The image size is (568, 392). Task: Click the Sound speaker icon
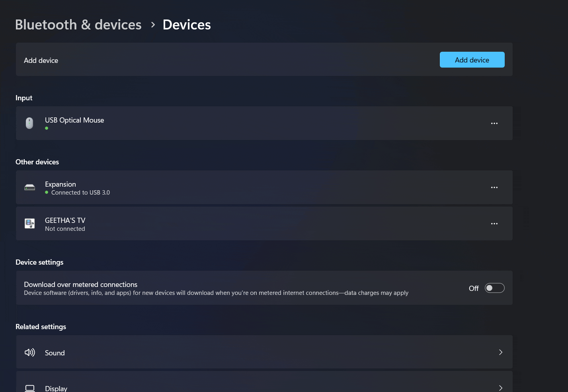point(29,352)
